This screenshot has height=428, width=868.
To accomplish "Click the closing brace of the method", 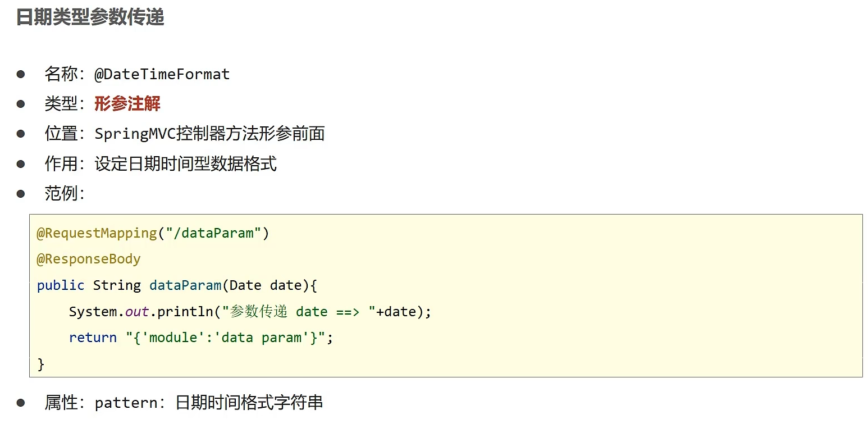I will 40,364.
